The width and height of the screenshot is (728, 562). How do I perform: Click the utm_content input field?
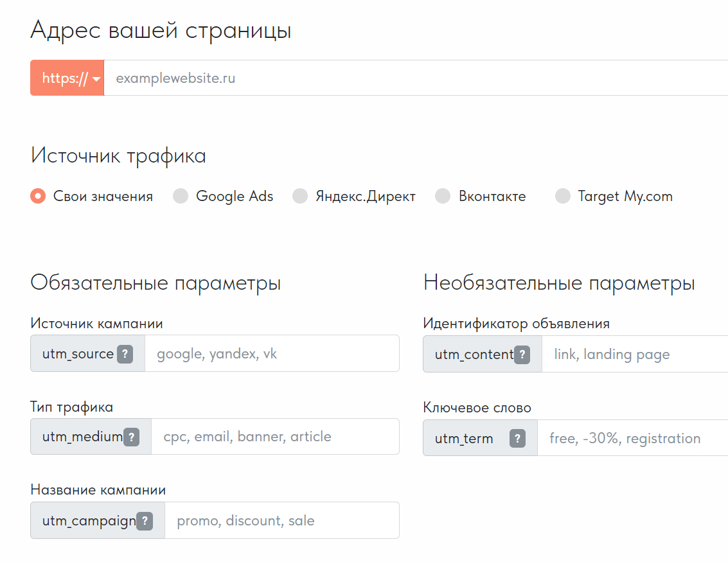(633, 355)
